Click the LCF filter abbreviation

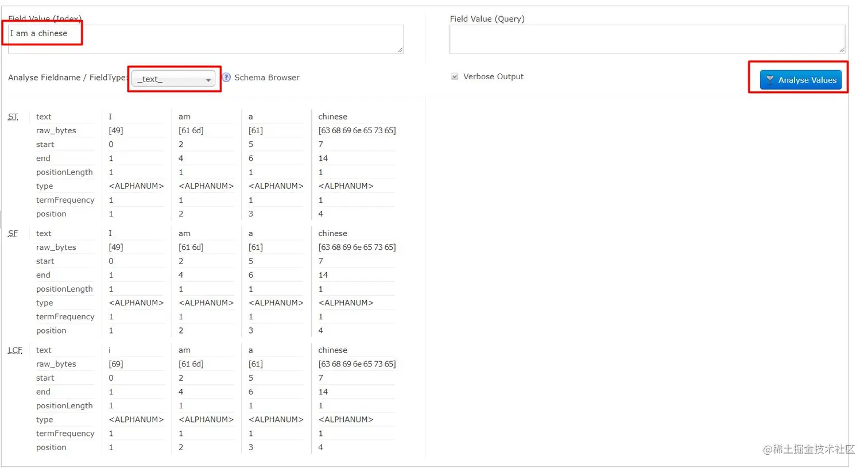15,350
